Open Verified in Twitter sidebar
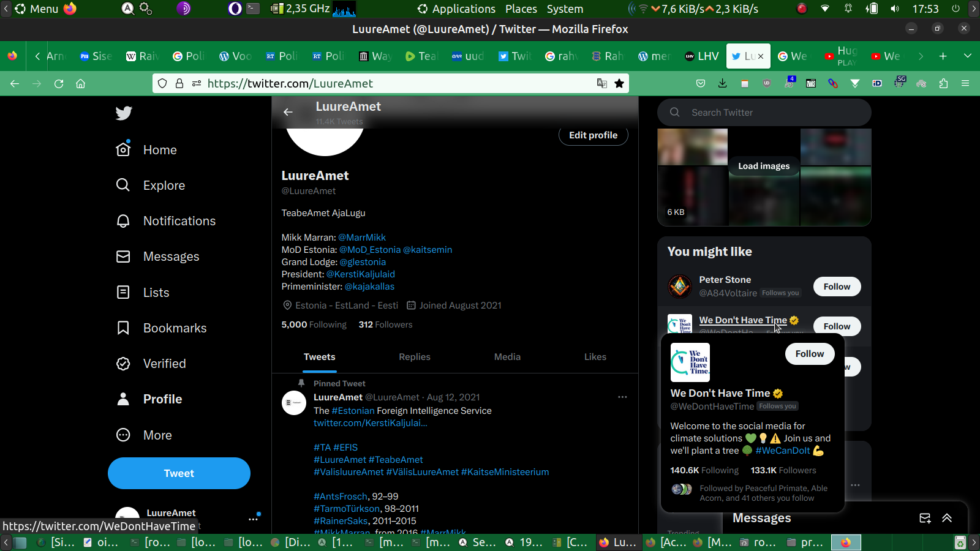 pos(151,364)
